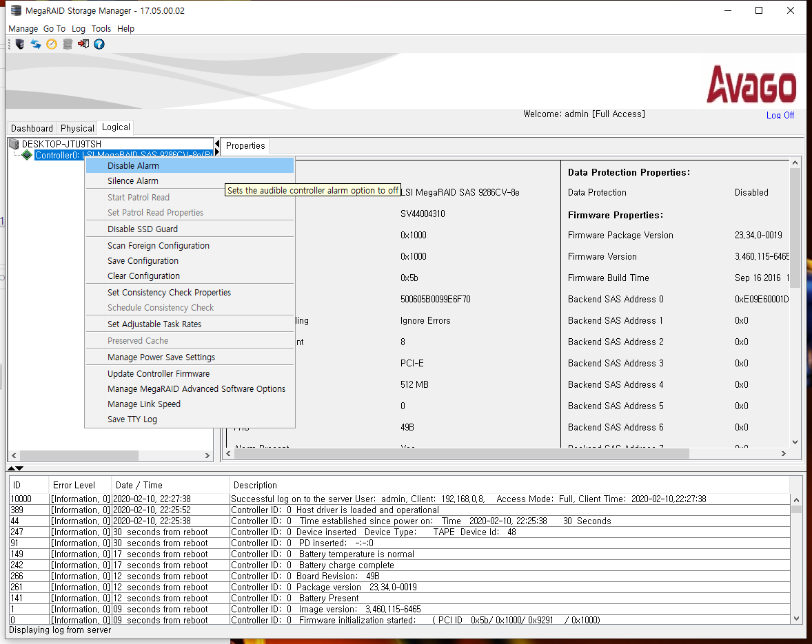
Task: Select Controller0 tree node
Action: 124,155
